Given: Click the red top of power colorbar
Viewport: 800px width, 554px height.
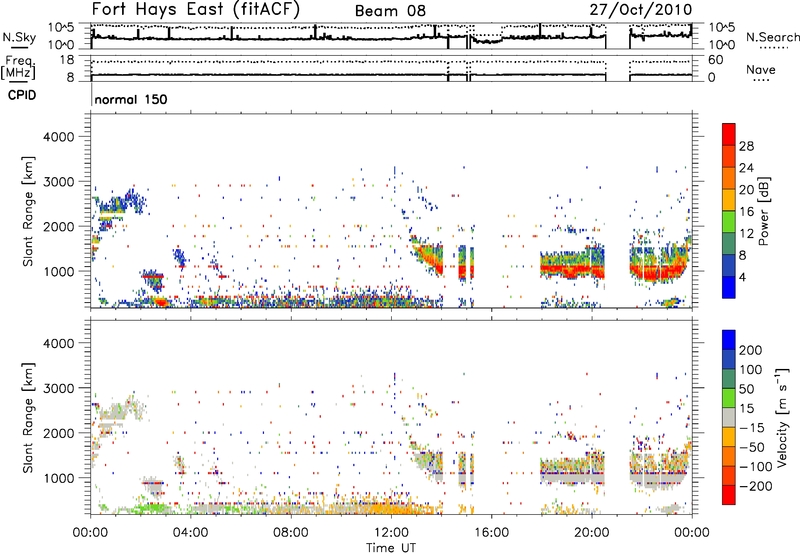Looking at the screenshot, I should [x=729, y=134].
